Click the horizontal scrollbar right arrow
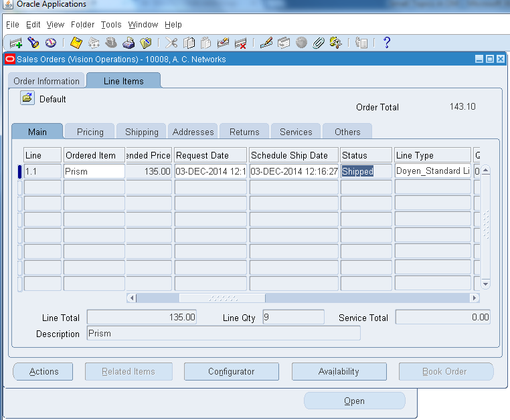The image size is (510, 420). tap(475, 298)
